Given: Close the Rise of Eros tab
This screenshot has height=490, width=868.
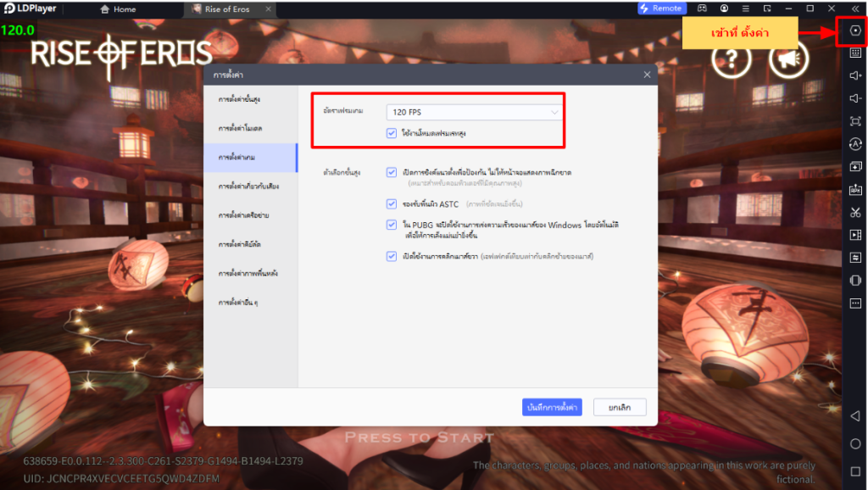Looking at the screenshot, I should [268, 8].
